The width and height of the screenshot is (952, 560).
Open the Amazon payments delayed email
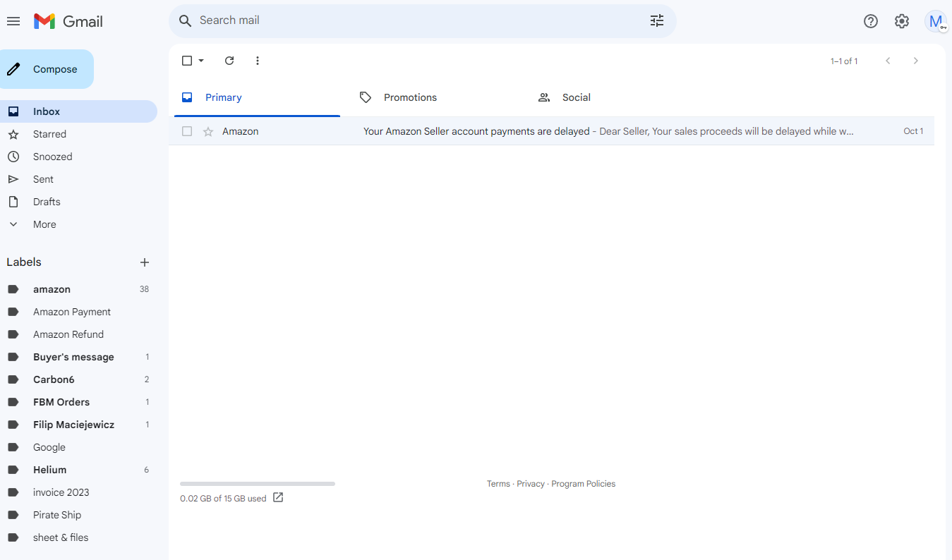tap(551, 131)
